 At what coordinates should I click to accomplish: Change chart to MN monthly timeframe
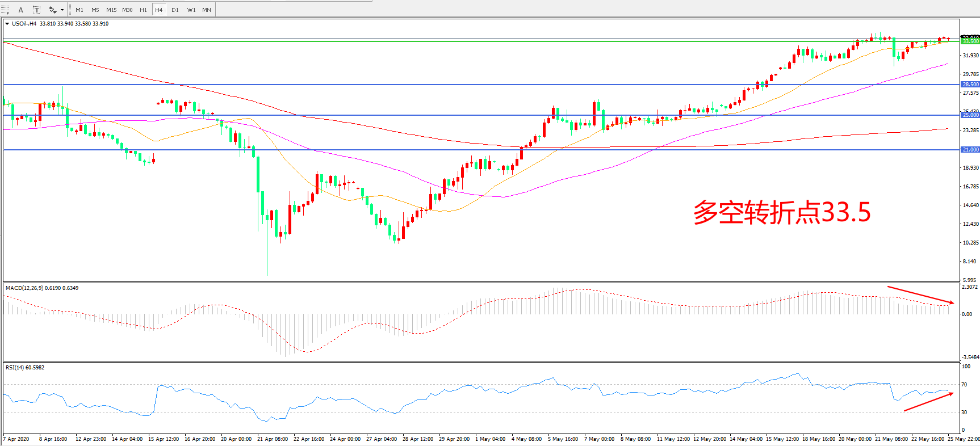point(207,10)
